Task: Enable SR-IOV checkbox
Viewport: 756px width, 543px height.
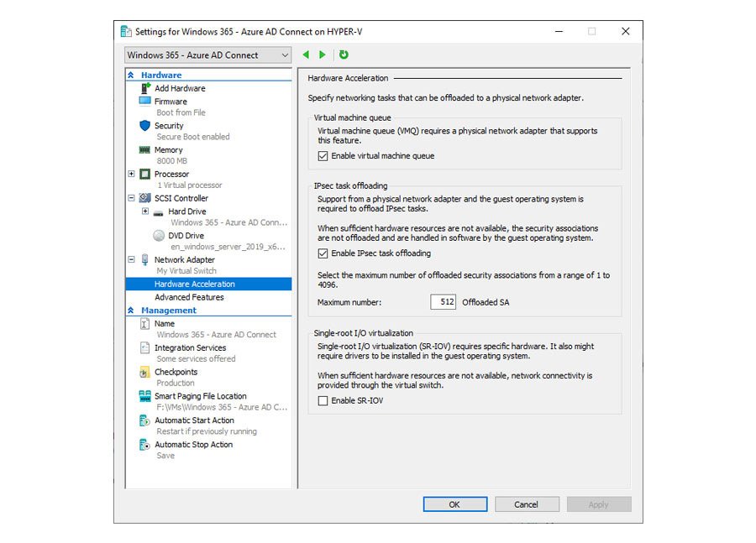Action: pyautogui.click(x=323, y=400)
